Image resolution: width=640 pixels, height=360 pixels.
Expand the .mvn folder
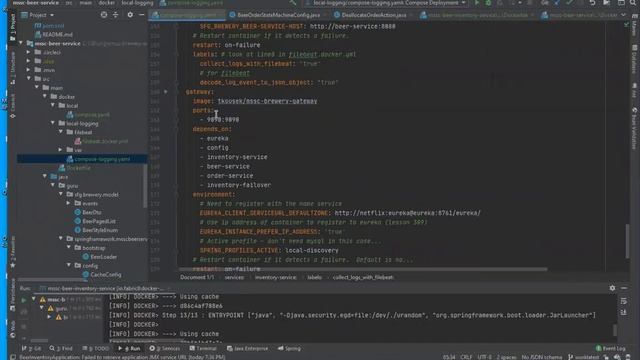[x=29, y=70]
